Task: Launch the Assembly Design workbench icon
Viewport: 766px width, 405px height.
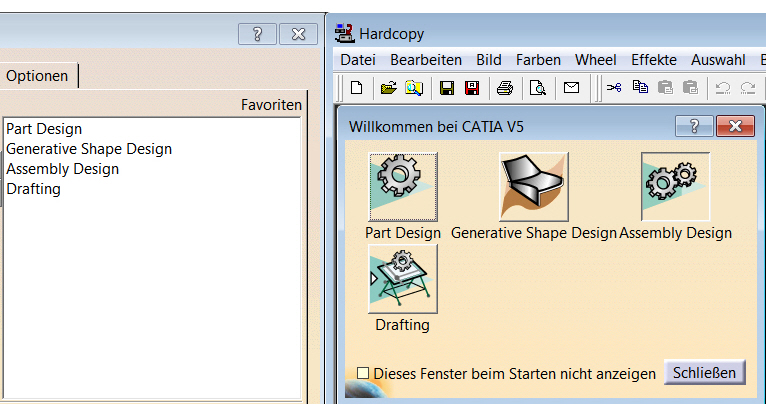Action: click(676, 187)
